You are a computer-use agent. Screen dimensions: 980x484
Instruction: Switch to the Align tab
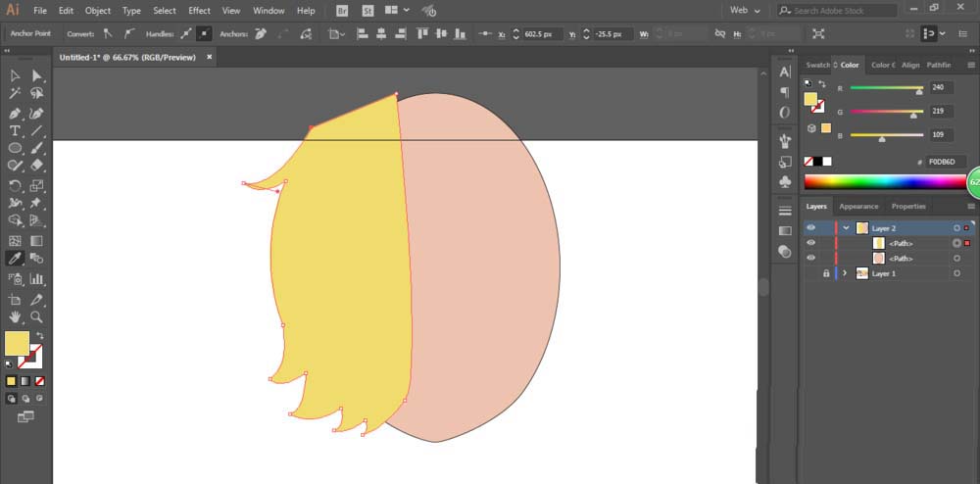point(910,65)
